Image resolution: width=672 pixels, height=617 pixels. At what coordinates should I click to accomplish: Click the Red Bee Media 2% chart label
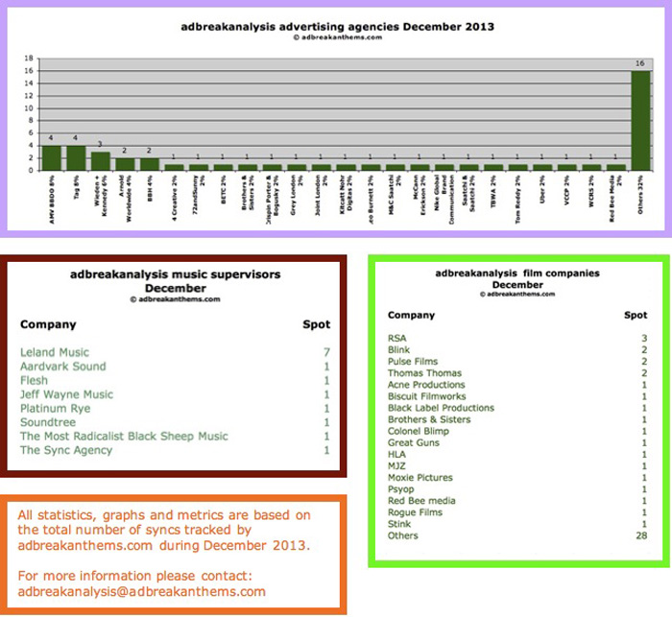pyautogui.click(x=616, y=198)
